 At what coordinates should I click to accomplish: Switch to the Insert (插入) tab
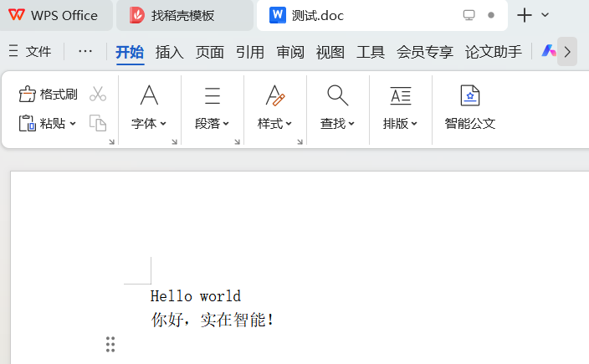pyautogui.click(x=169, y=52)
